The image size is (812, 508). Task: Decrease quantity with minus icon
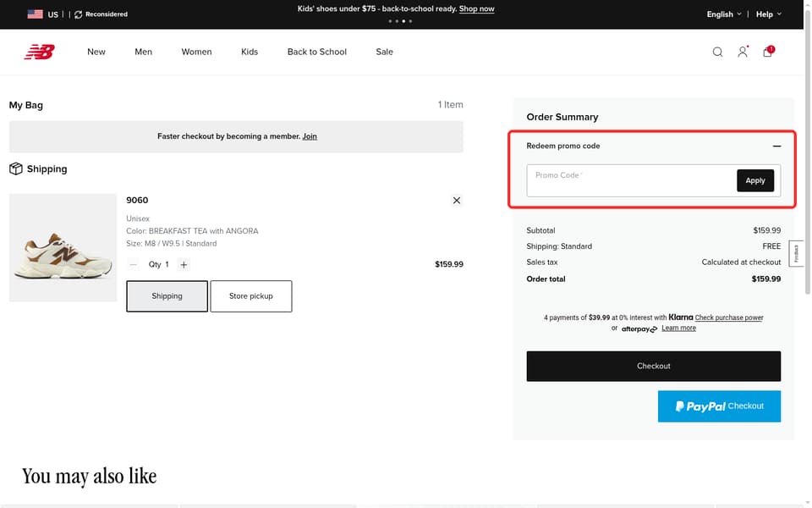pos(133,264)
